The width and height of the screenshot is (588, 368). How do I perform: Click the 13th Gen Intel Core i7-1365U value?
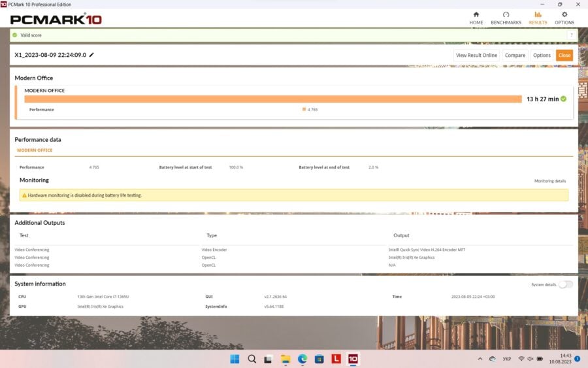tap(103, 297)
